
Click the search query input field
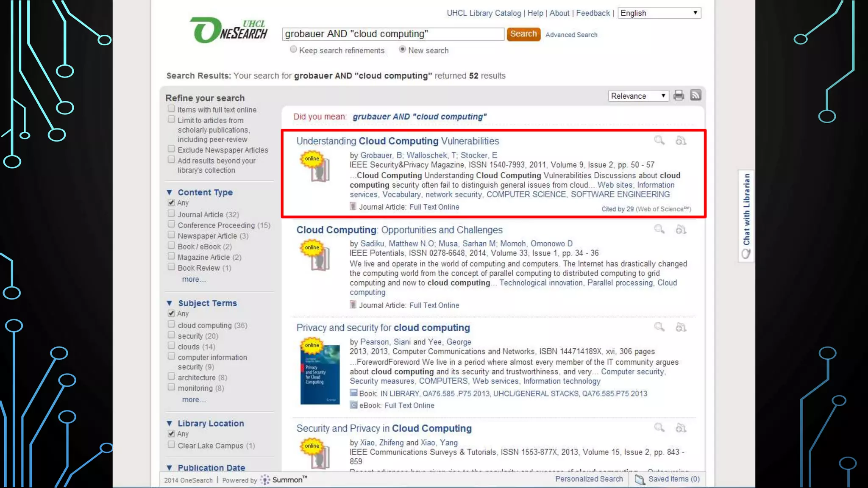point(392,34)
